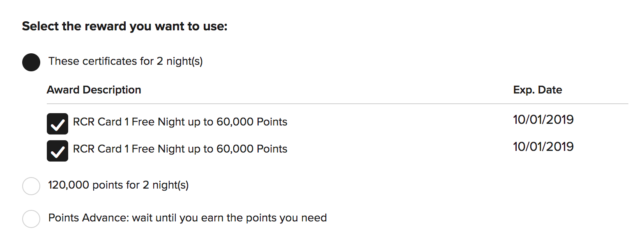Viewport: 644px width, 246px height.
Task: Click the "Points Advance: wait until you earn" label
Action: point(187,218)
